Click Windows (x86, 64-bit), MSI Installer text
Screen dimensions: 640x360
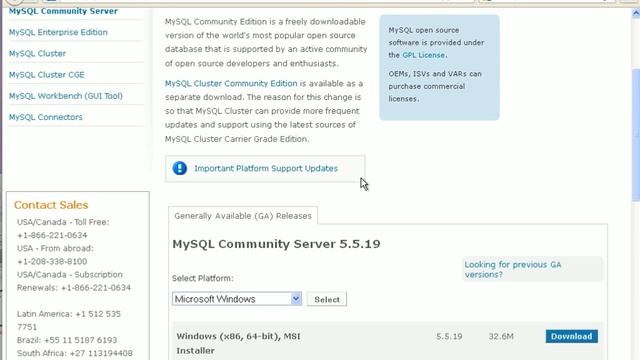[x=238, y=343]
